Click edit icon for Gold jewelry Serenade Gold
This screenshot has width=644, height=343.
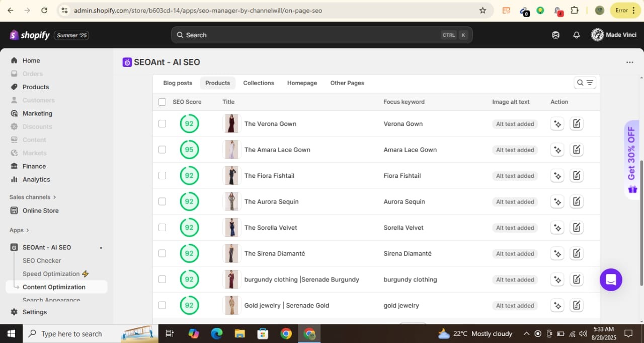[x=577, y=305]
